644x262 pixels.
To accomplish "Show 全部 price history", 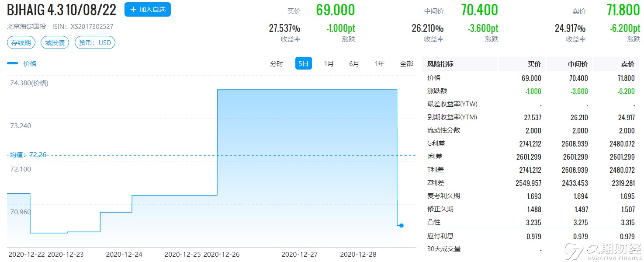I will [x=407, y=64].
